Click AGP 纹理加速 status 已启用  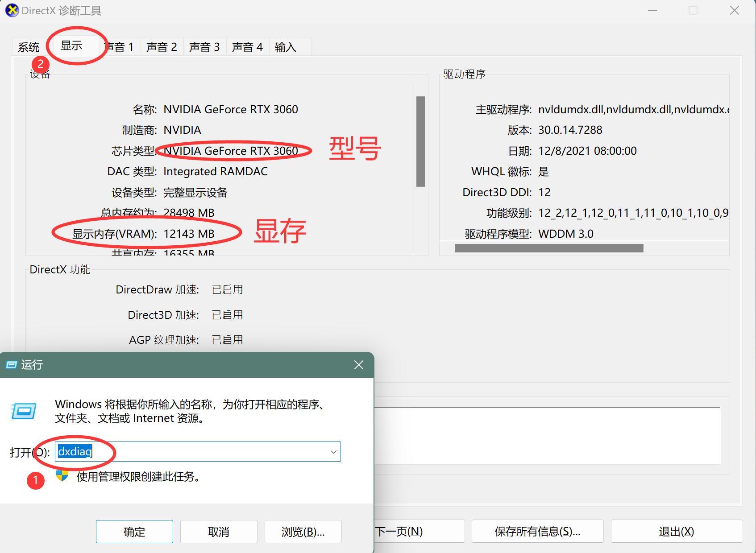coord(227,340)
